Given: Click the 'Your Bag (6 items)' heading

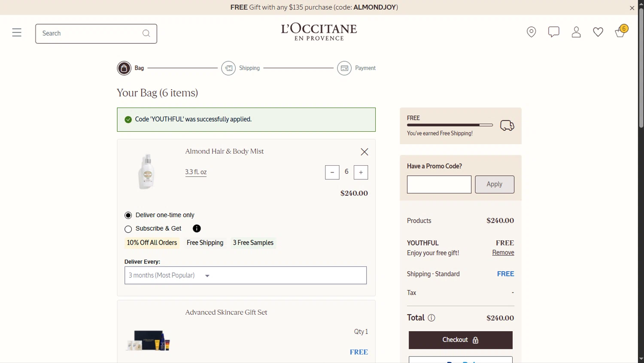Looking at the screenshot, I should (158, 93).
